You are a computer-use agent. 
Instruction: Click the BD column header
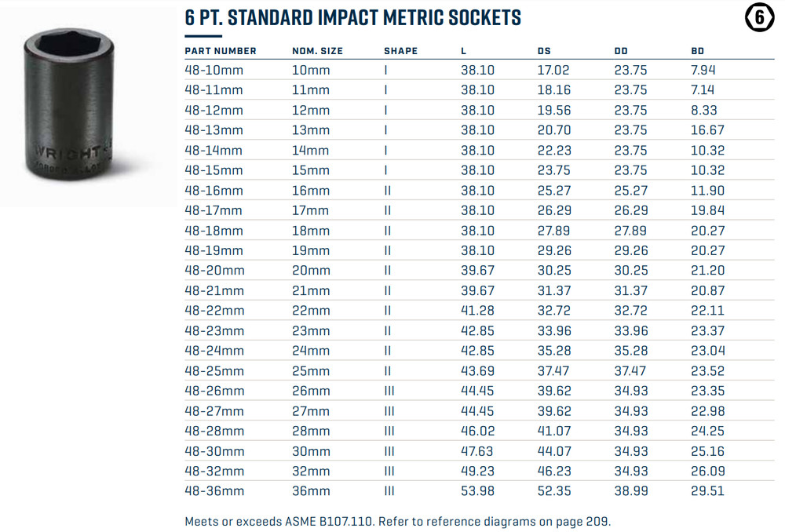[698, 51]
